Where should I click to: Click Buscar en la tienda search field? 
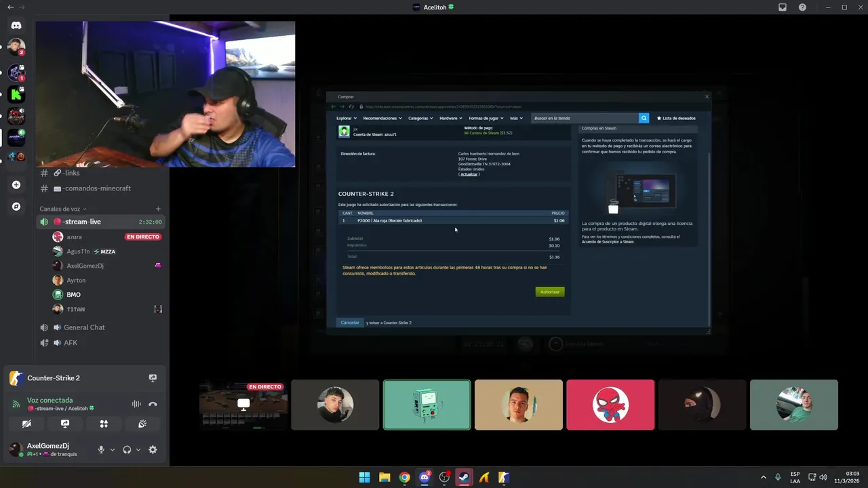click(x=585, y=118)
